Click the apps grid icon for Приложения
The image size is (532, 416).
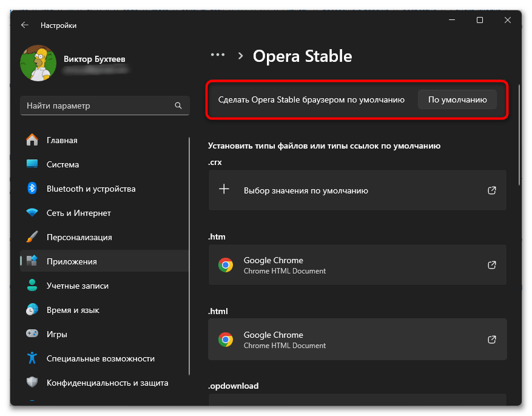click(32, 261)
